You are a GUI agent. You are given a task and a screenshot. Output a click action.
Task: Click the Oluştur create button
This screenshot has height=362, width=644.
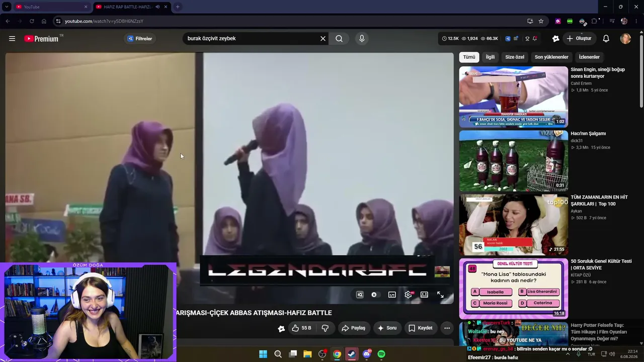coord(579,39)
